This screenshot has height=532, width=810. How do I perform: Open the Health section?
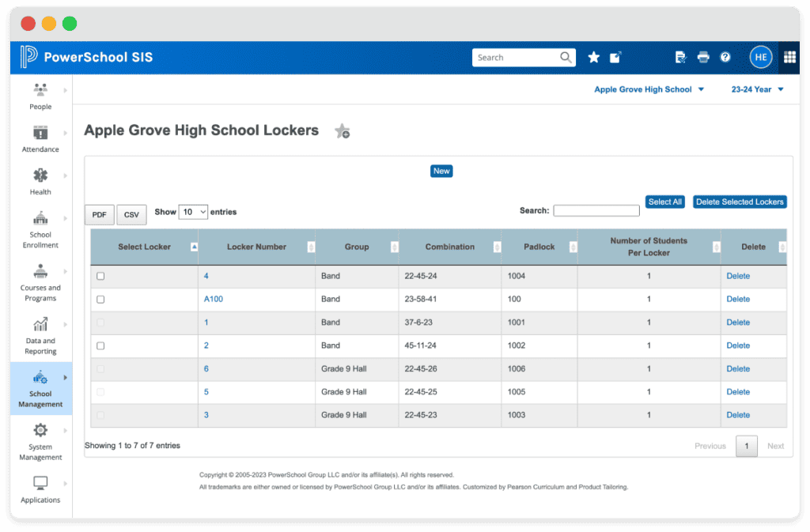[40, 181]
